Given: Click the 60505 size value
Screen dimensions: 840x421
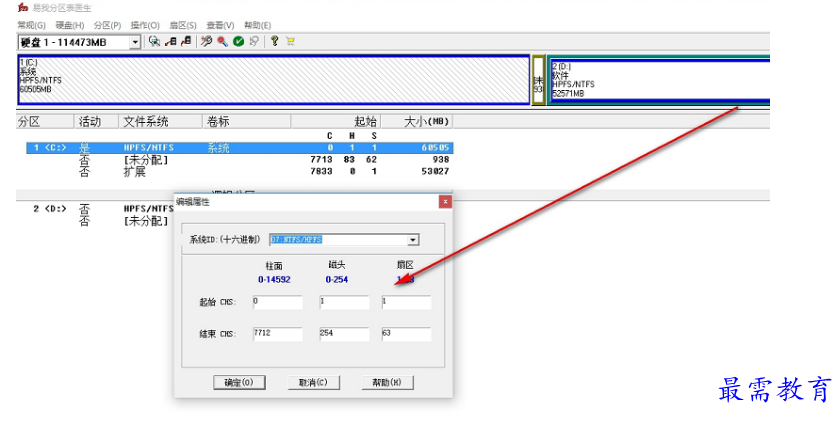Looking at the screenshot, I should (435, 148).
